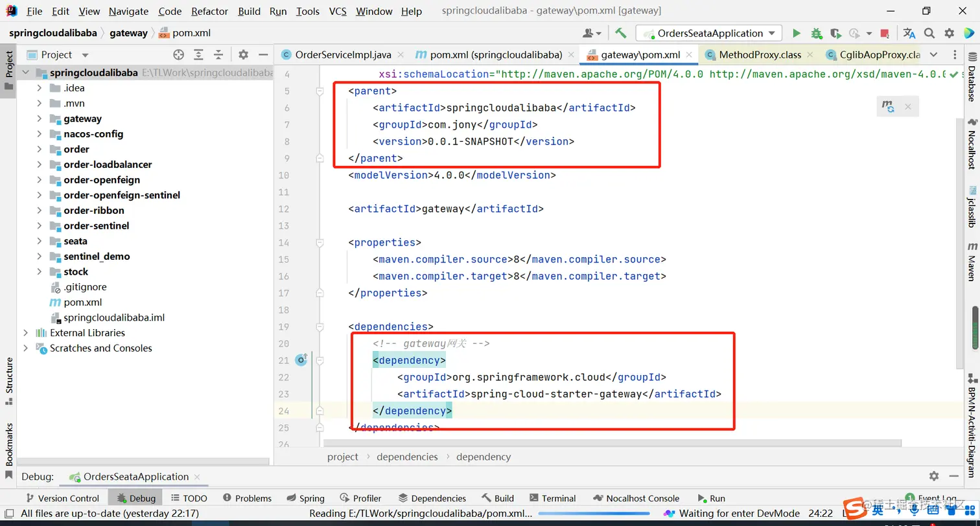Open the Nocalhost side panel
The width and height of the screenshot is (980, 526).
[x=972, y=144]
